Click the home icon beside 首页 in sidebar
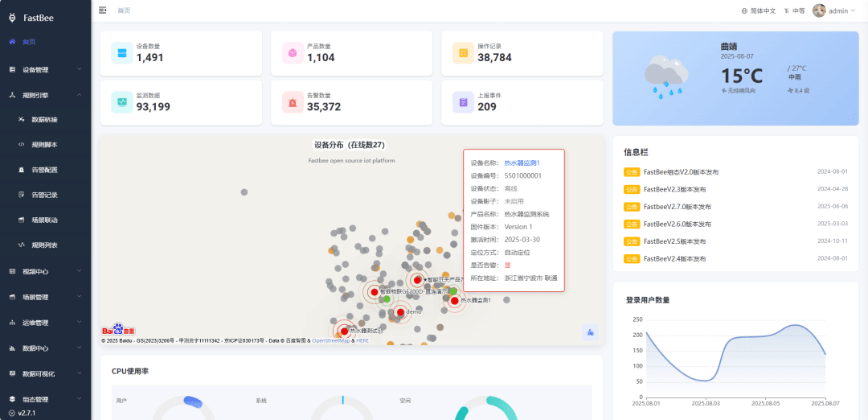This screenshot has width=868, height=420. (x=12, y=42)
